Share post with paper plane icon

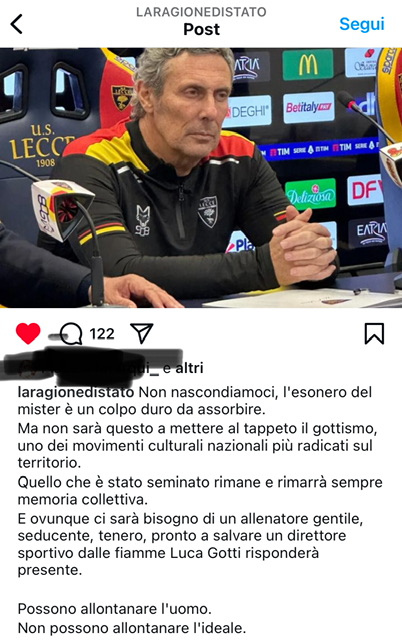pyautogui.click(x=141, y=333)
